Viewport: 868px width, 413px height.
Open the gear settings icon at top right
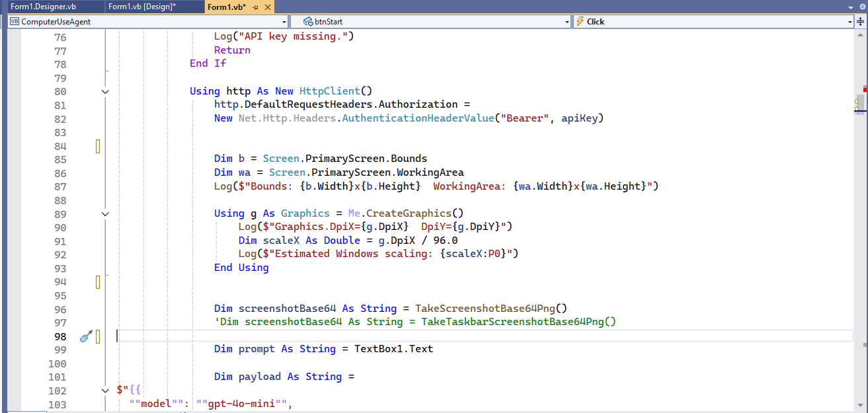pyautogui.click(x=861, y=7)
